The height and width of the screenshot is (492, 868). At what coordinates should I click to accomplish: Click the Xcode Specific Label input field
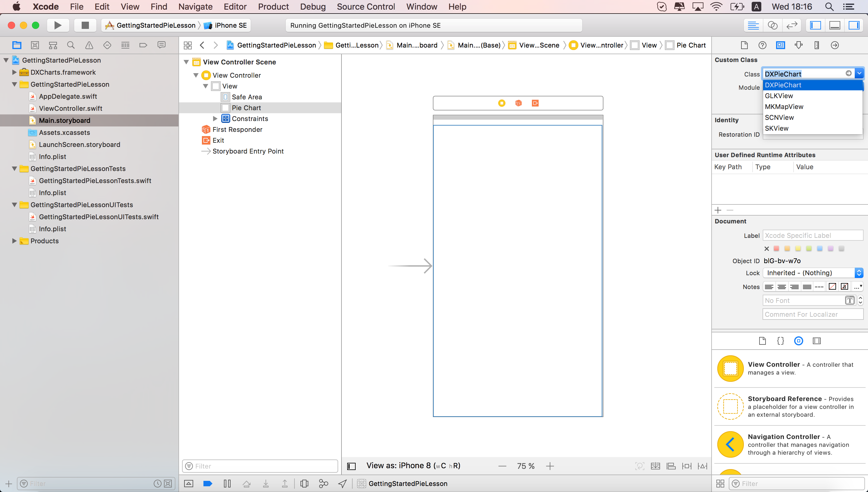(813, 235)
